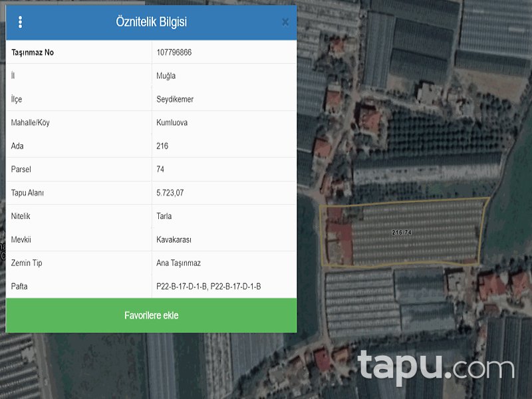Screen dimensions: 532x399
Task: Click the X to dismiss Öznitelik Bilgisi
Action: pyautogui.click(x=285, y=22)
